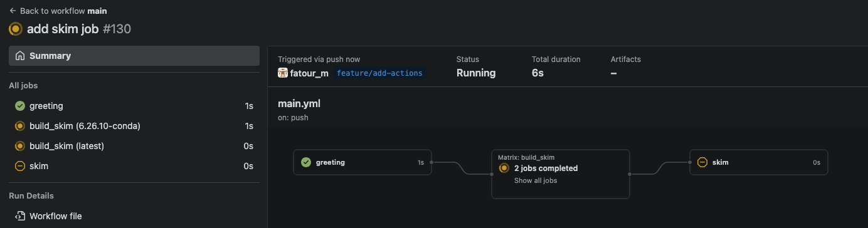Click fatour_m avatar image

pyautogui.click(x=283, y=73)
